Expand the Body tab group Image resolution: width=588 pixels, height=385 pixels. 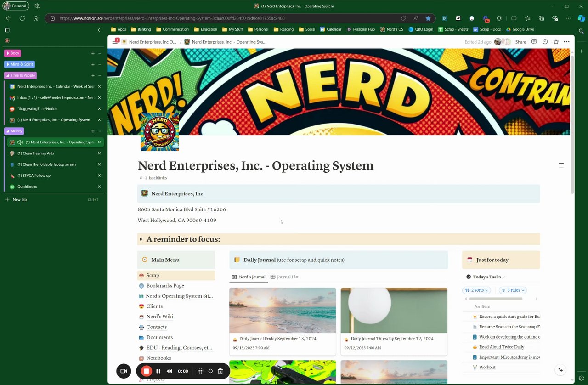tap(13, 53)
